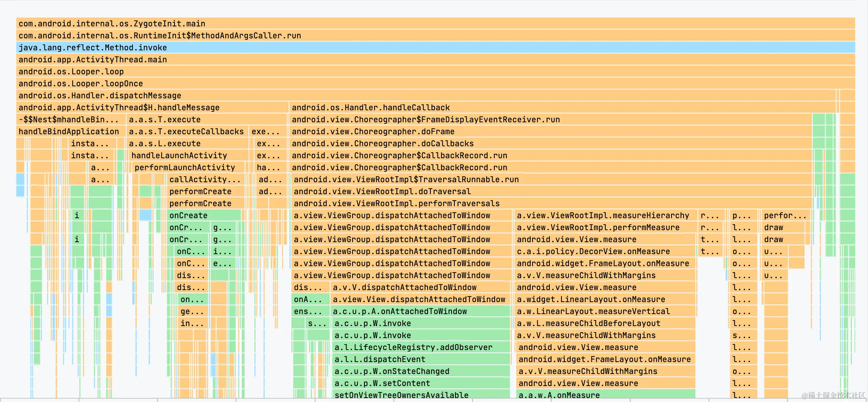Click the a.w.LinearLayout.measureVertical frame
This screenshot has height=402, width=868.
(x=605, y=311)
